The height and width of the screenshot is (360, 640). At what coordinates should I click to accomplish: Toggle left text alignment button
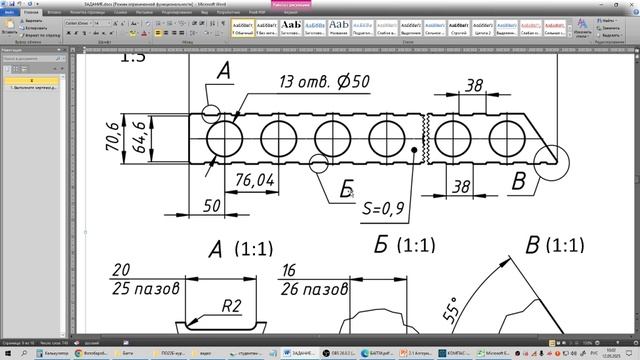pyautogui.click(x=158, y=33)
